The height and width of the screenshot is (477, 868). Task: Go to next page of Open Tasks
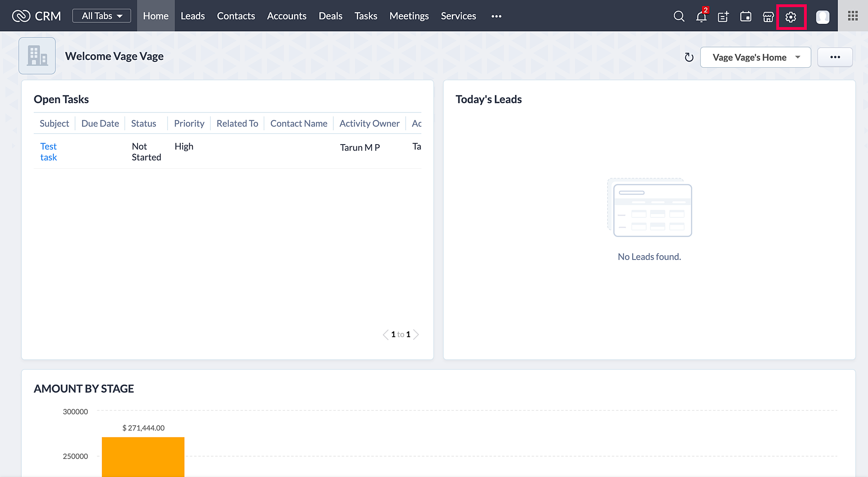click(416, 334)
